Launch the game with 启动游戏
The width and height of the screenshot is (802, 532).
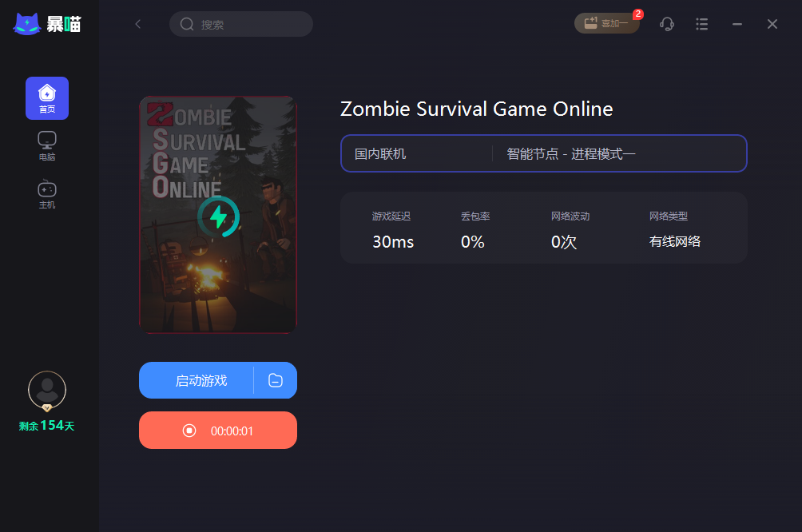click(x=201, y=380)
